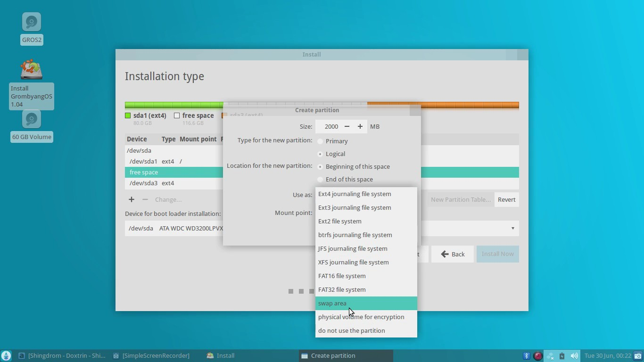Launch the Install GrombyangOS 1.04 desktop icon

click(x=32, y=70)
